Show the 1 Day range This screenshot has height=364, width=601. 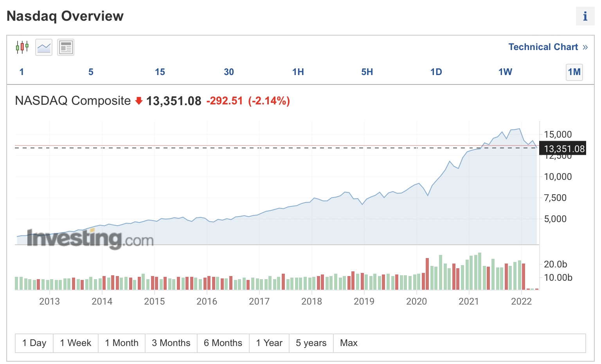(34, 343)
